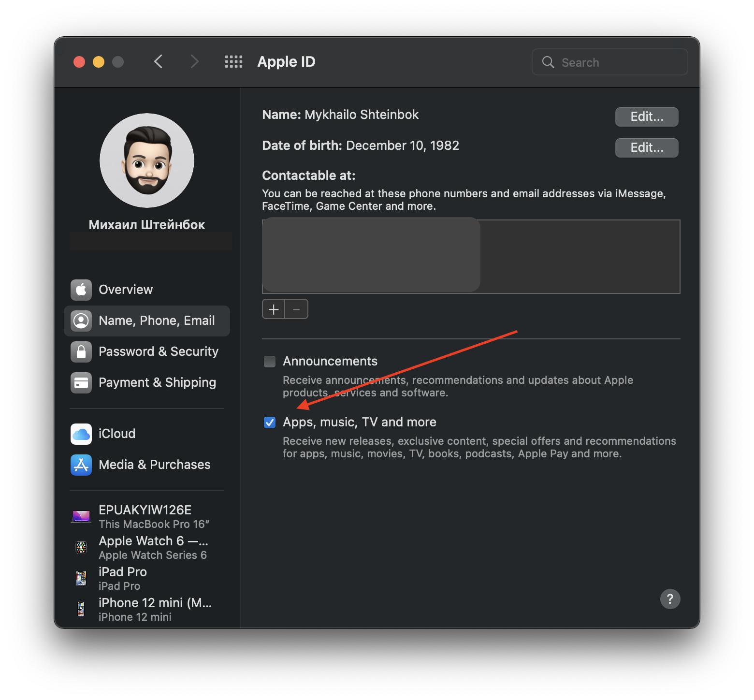Click the Name: Mykhailo Shteinbok text
The image size is (754, 700).
tap(340, 115)
